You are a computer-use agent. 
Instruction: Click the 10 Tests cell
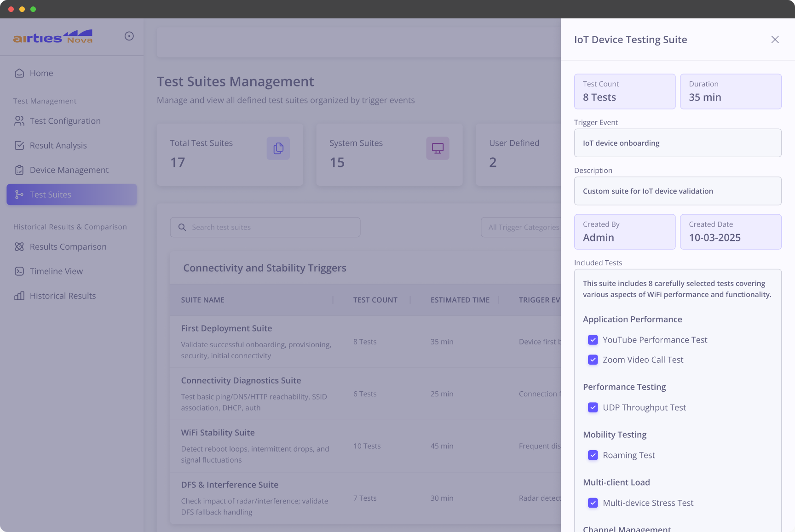367,446
